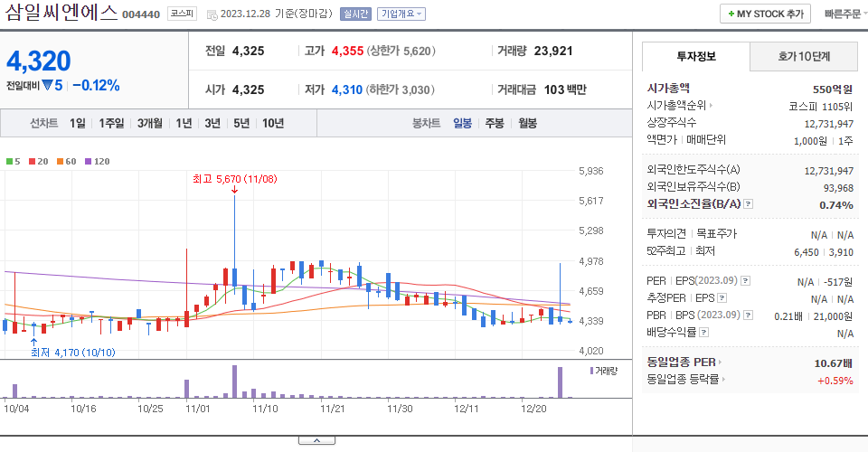Select the 5년 line chart period
Image resolution: width=868 pixels, height=452 pixels.
(x=241, y=123)
